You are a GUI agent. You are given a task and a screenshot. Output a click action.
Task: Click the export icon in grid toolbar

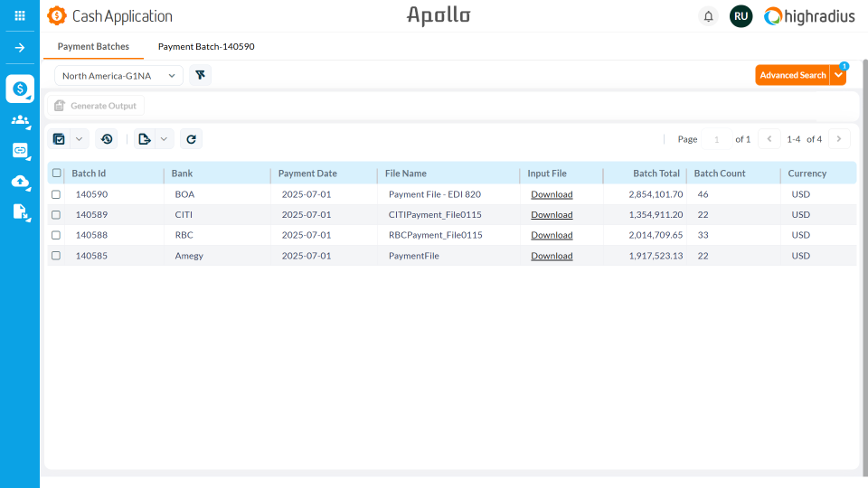pyautogui.click(x=144, y=139)
